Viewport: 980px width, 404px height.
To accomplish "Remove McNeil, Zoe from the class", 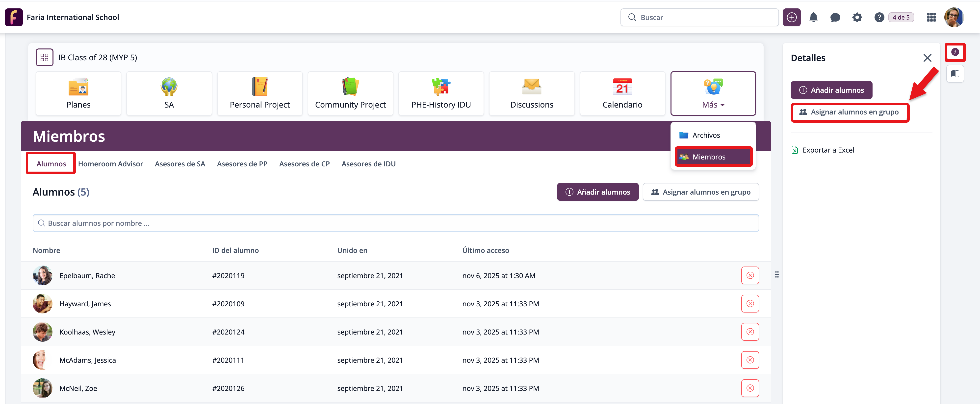I will coord(750,388).
